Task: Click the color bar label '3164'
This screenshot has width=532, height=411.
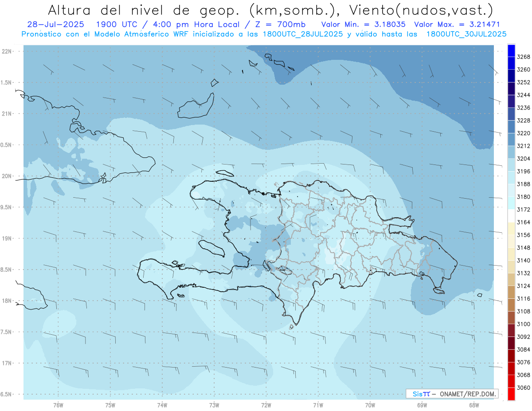Action: (x=523, y=222)
